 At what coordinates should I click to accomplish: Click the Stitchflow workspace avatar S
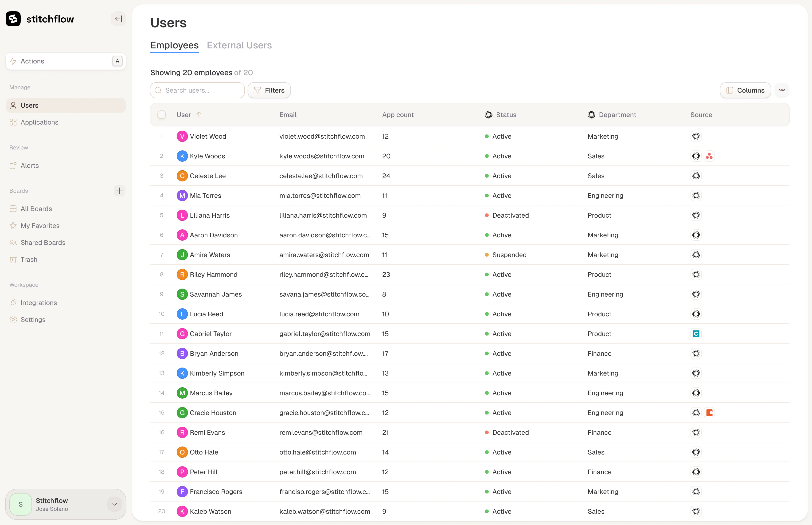(x=21, y=504)
